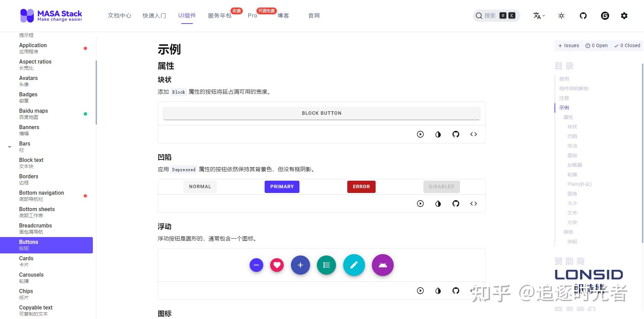Screen dimensions: 644x319
Task: Click the heart floating action button
Action: (277, 265)
